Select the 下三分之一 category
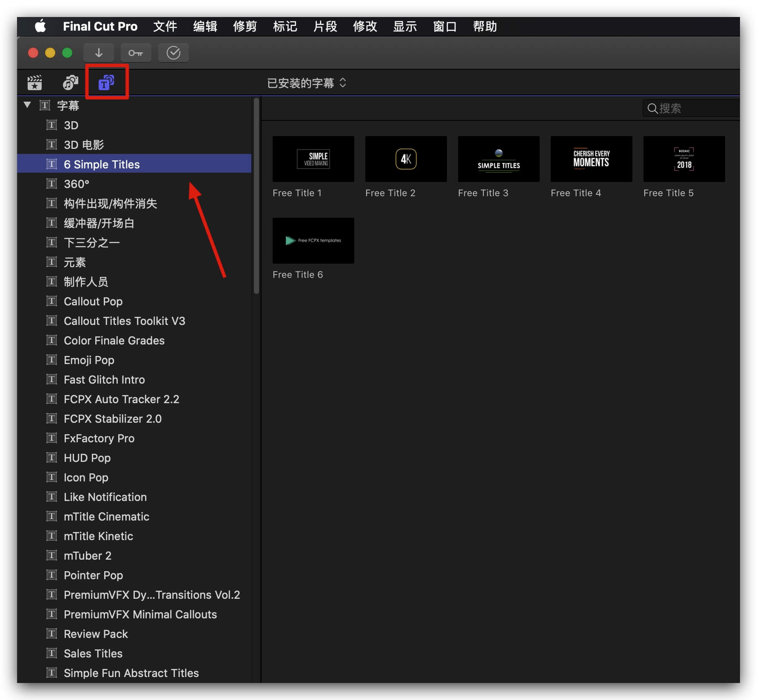The height and width of the screenshot is (700, 757). (x=135, y=242)
